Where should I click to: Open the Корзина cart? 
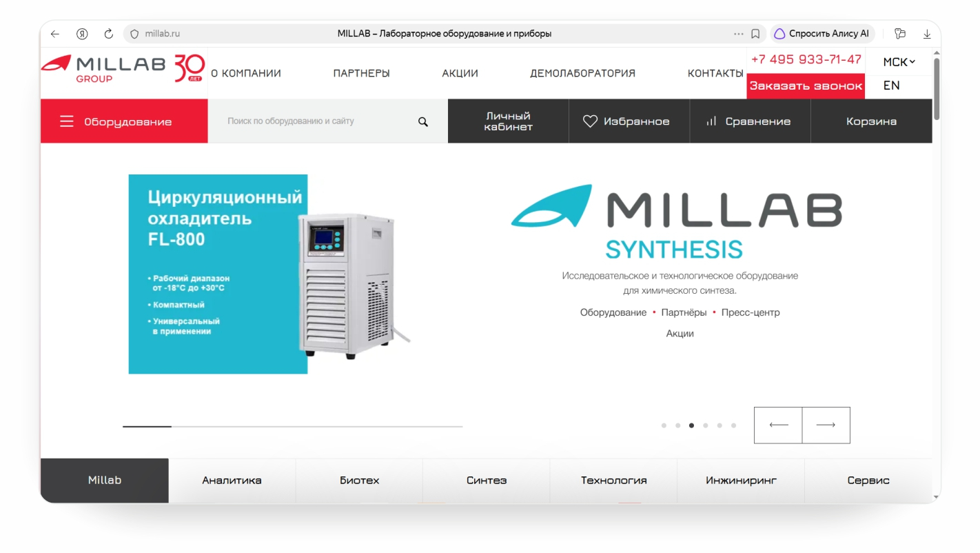pos(871,121)
